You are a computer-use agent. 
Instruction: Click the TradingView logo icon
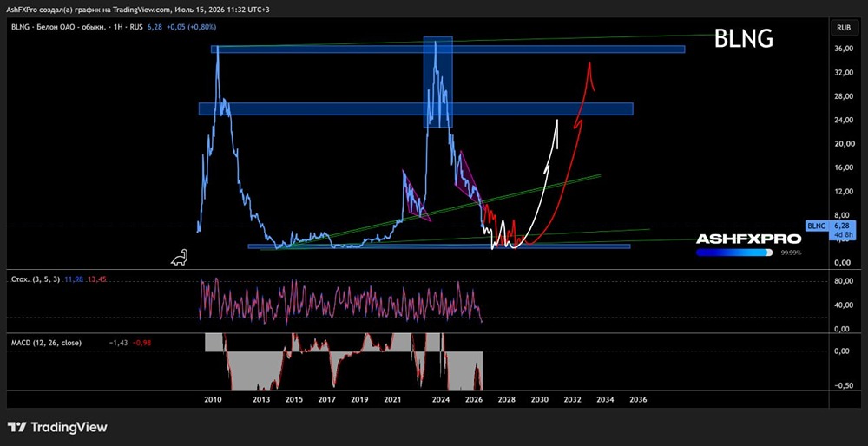[x=16, y=427]
